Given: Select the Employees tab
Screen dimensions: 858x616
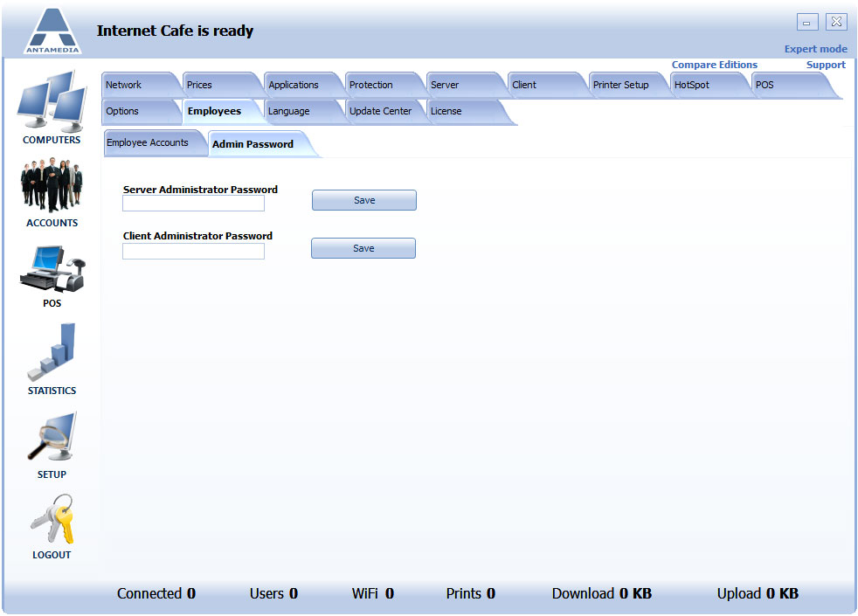Looking at the screenshot, I should click(x=222, y=111).
